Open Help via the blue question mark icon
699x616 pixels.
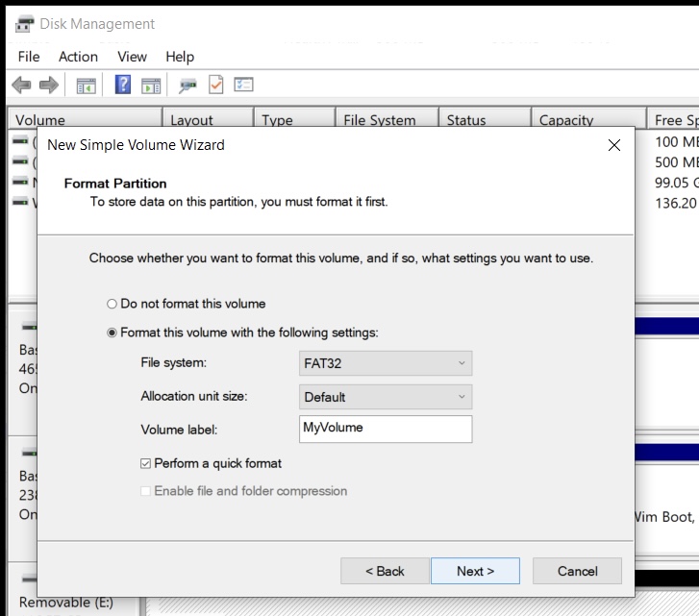click(123, 86)
